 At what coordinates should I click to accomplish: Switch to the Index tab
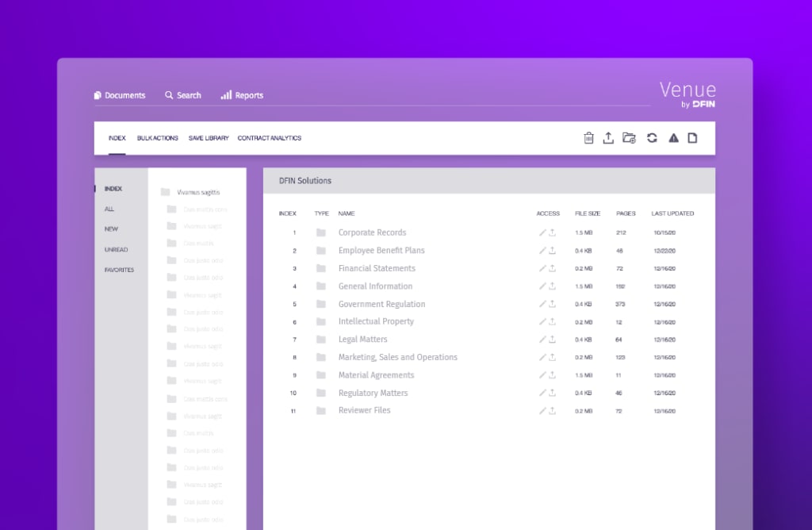[x=117, y=138]
